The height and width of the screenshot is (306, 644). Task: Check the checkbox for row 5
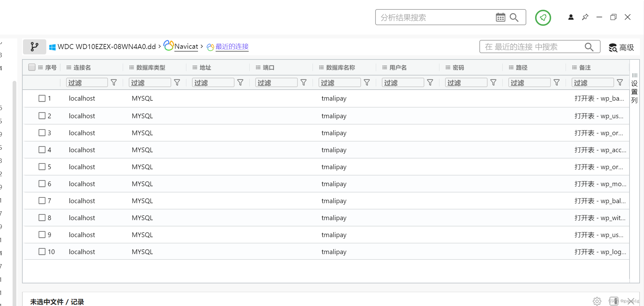coord(42,167)
